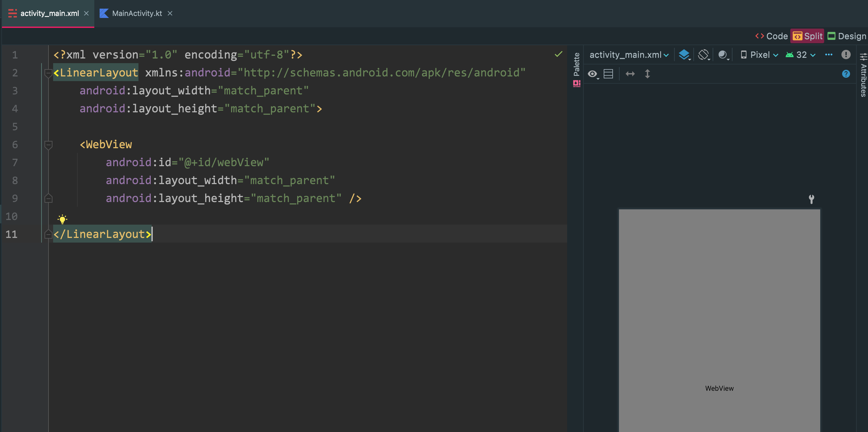Click the yellow lightbulb quick-fix icon
The width and height of the screenshot is (868, 432).
pyautogui.click(x=62, y=219)
